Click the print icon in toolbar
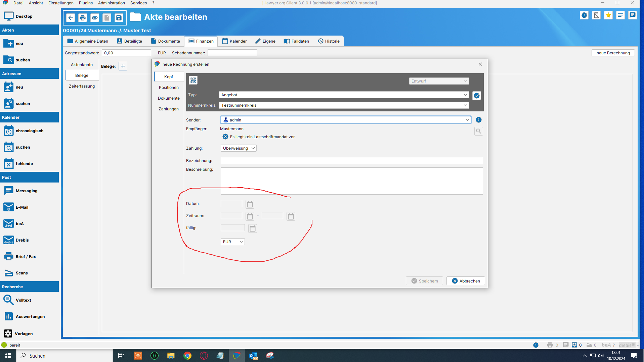The image size is (644, 362). (x=83, y=18)
